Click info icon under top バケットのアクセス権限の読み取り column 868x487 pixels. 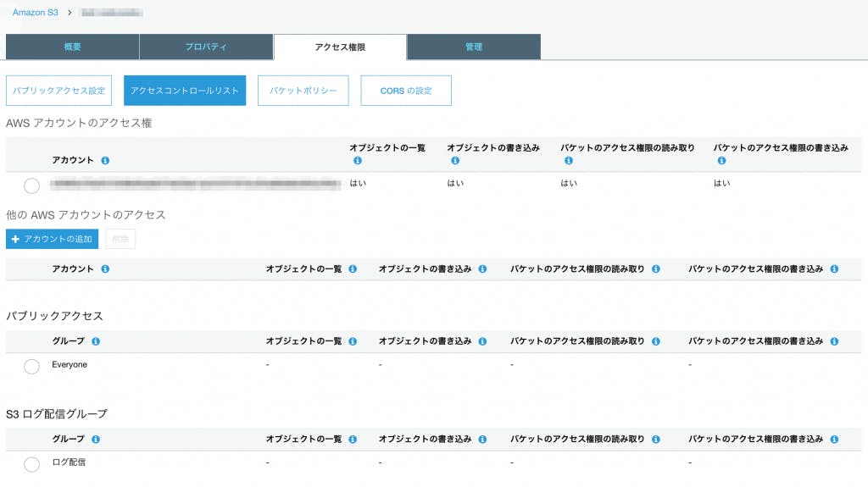click(x=568, y=160)
